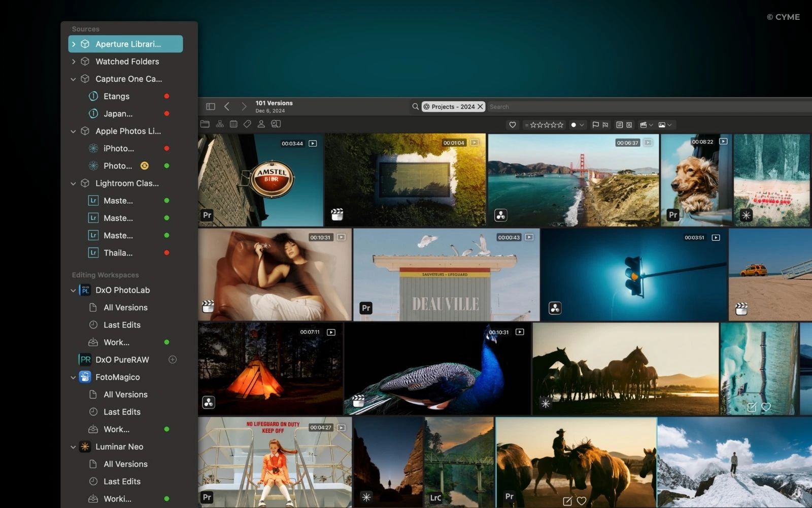Click the flagged filter flag icon
Screen dimensions: 812x508
(596, 125)
